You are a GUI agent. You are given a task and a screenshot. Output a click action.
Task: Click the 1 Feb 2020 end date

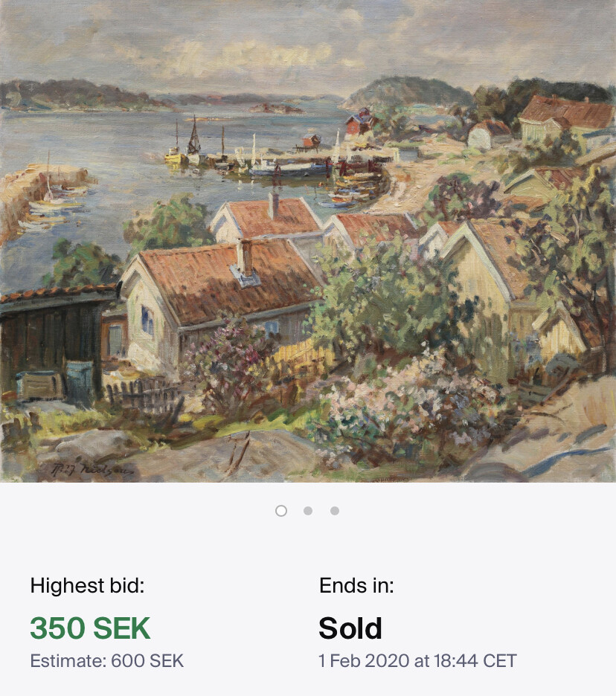417,660
